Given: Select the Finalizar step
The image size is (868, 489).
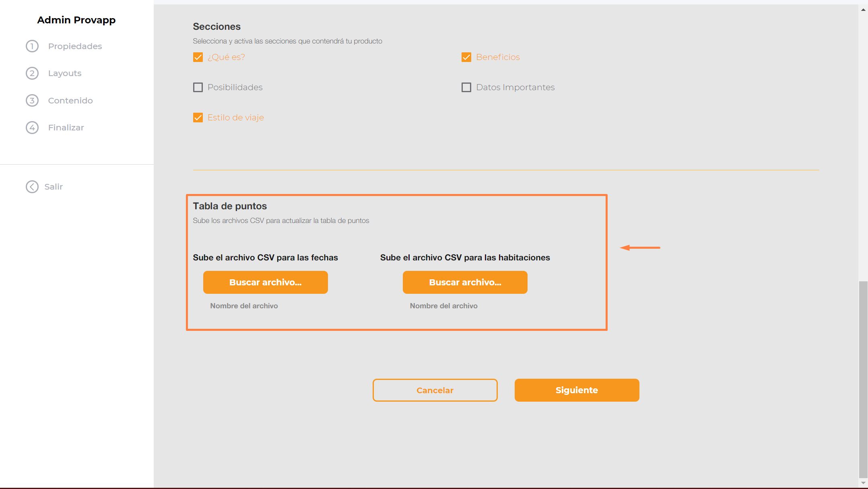Looking at the screenshot, I should pyautogui.click(x=66, y=128).
